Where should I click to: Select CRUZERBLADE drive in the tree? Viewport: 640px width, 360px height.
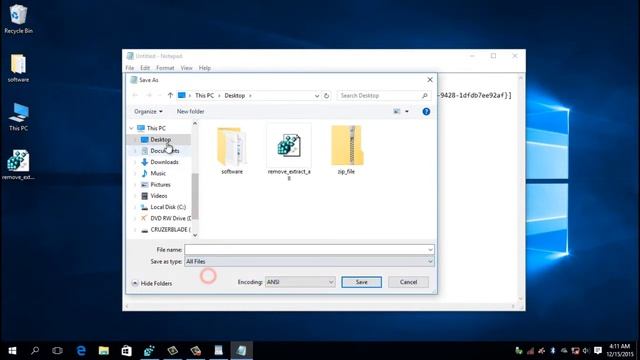point(170,229)
